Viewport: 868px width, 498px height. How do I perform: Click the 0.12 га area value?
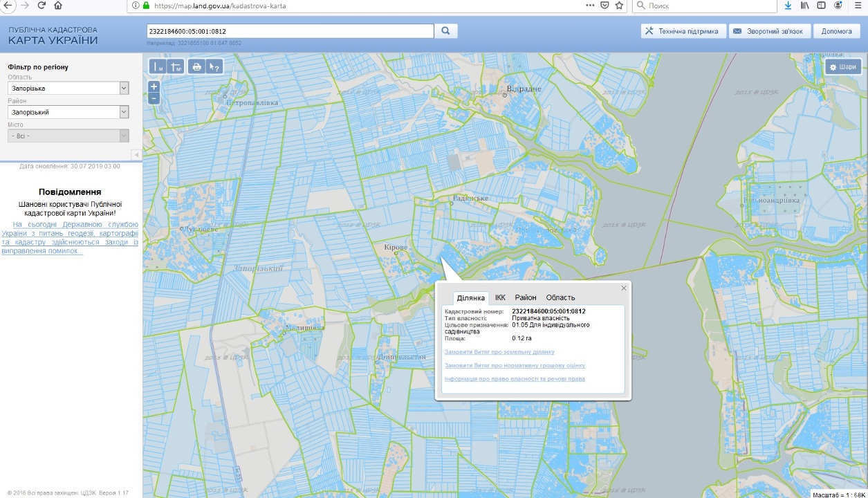click(521, 338)
